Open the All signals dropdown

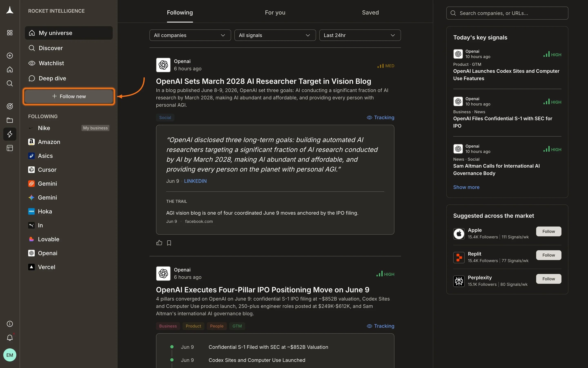[275, 35]
